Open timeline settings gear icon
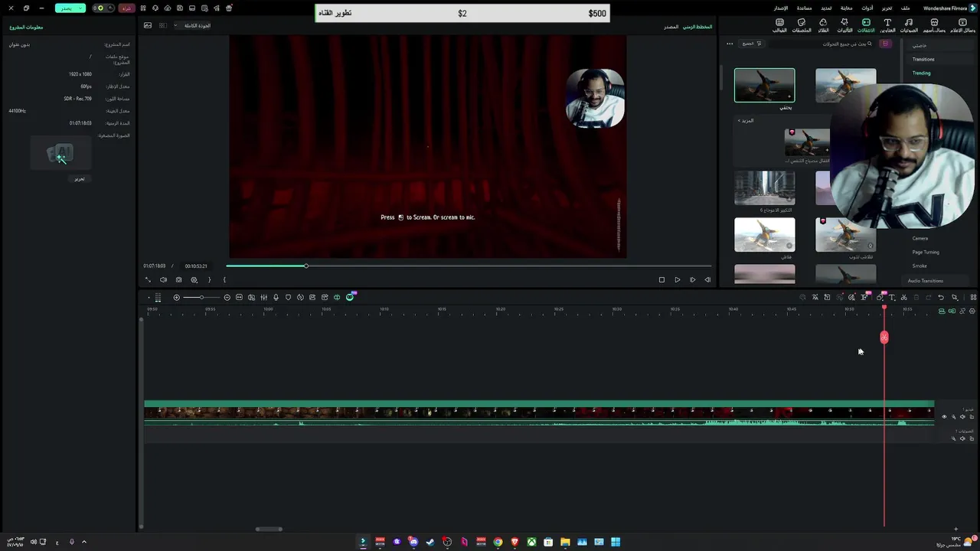The width and height of the screenshot is (980, 551). click(x=972, y=311)
